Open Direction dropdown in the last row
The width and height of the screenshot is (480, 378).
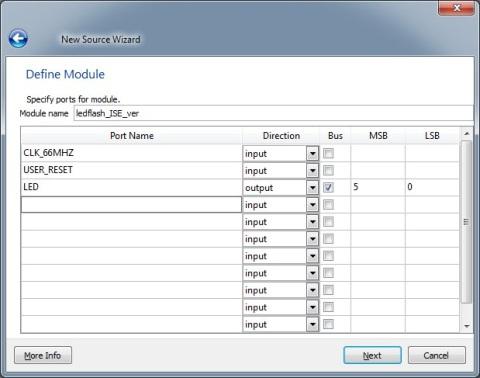click(x=312, y=324)
